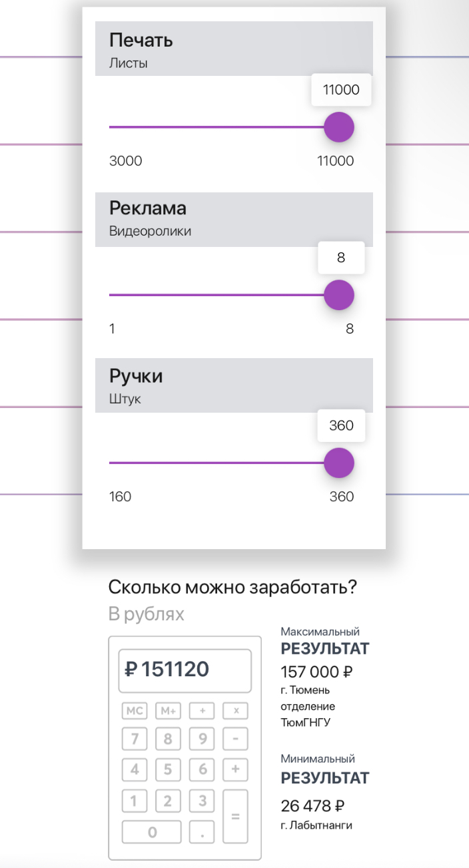Click the 3000 minimum label under Печать

126,161
